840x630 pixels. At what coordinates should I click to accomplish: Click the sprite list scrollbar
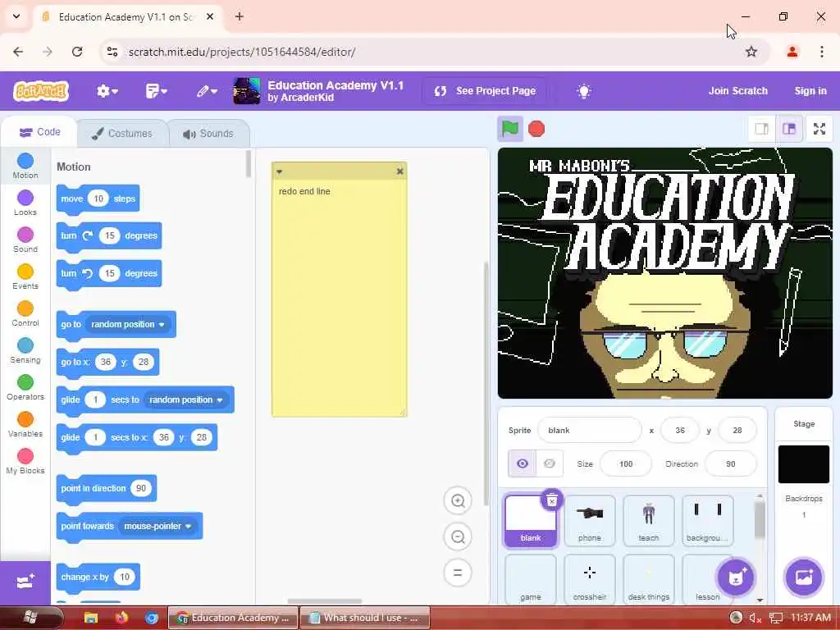(760, 519)
